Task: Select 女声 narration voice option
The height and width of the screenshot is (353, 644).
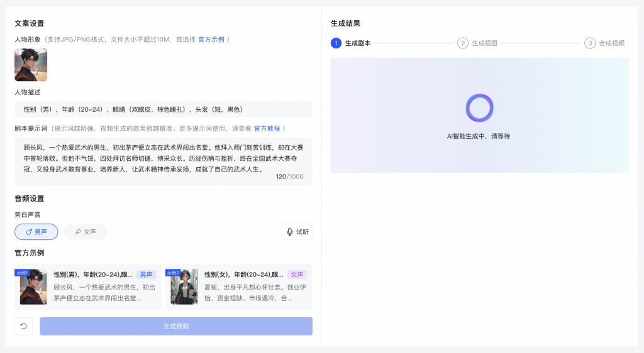Action: [x=86, y=232]
